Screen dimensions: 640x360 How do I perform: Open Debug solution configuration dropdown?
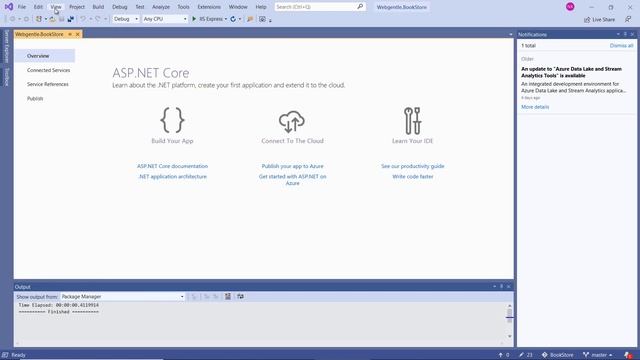point(126,19)
